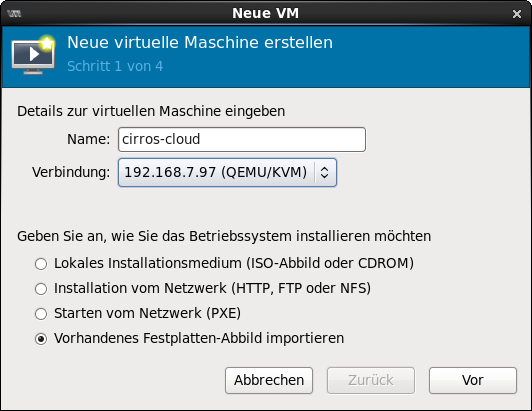The height and width of the screenshot is (411, 532).
Task: Click the up-down arrows on the Verbindung combo box
Action: [x=324, y=172]
